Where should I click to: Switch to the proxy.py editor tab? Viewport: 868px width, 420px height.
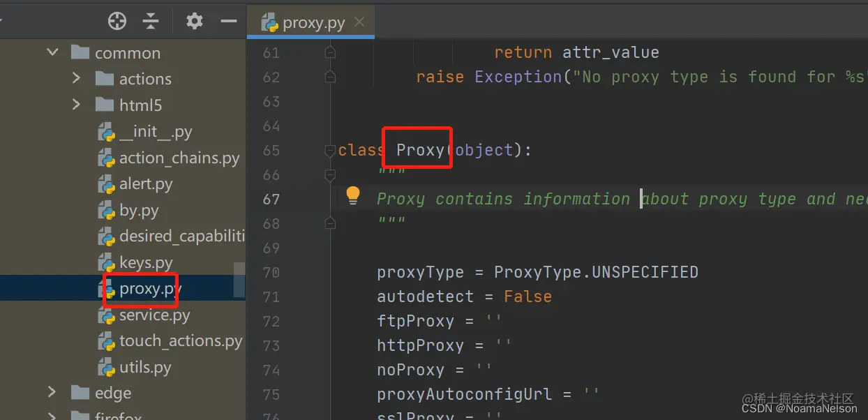pos(311,22)
